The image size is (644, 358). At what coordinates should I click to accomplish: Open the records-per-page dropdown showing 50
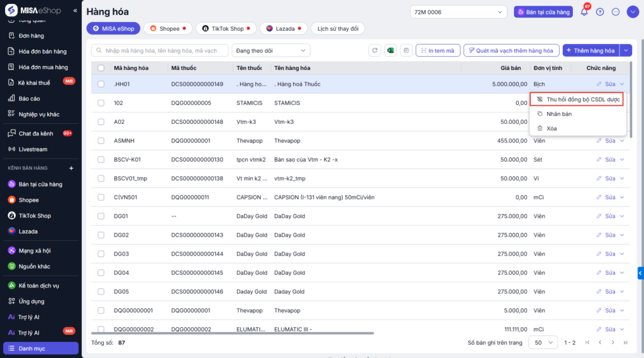point(543,342)
